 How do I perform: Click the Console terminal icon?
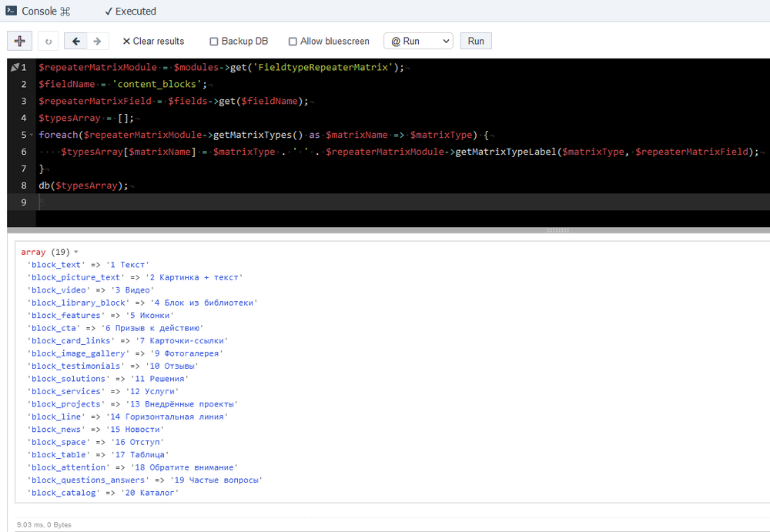tap(11, 11)
